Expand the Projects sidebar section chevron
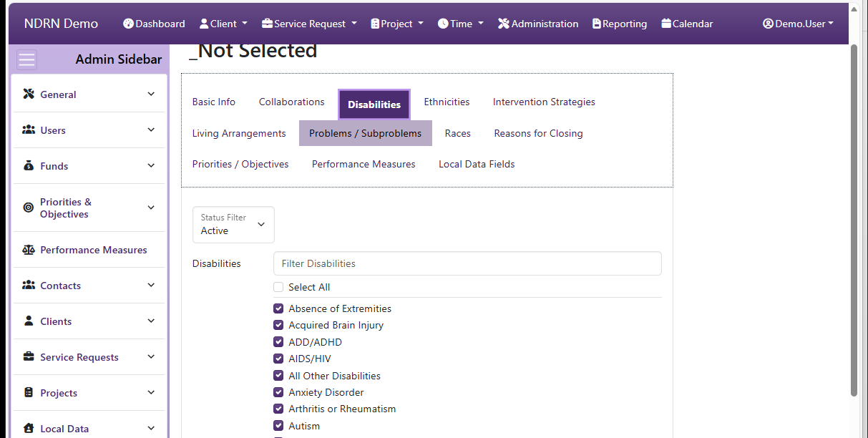Screen dimensions: 868x438 151,392
